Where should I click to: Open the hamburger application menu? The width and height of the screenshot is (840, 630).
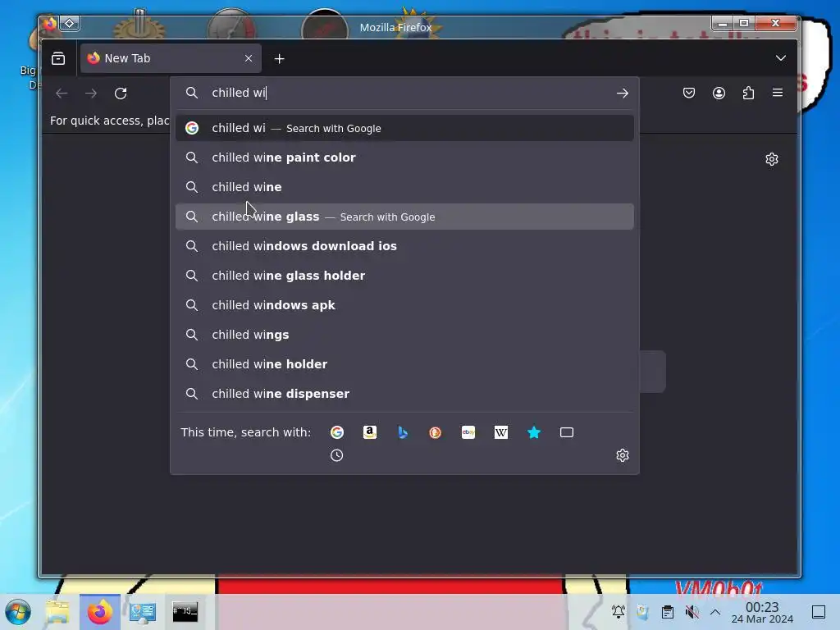[778, 93]
